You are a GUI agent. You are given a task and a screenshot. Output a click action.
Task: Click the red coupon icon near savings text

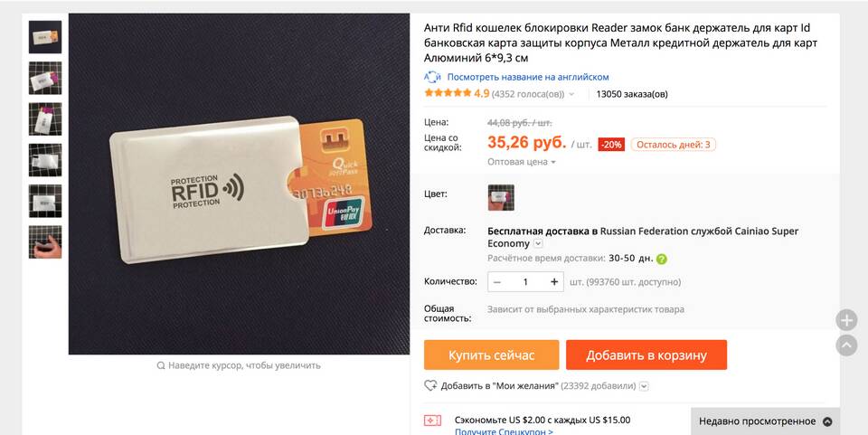[x=432, y=421]
